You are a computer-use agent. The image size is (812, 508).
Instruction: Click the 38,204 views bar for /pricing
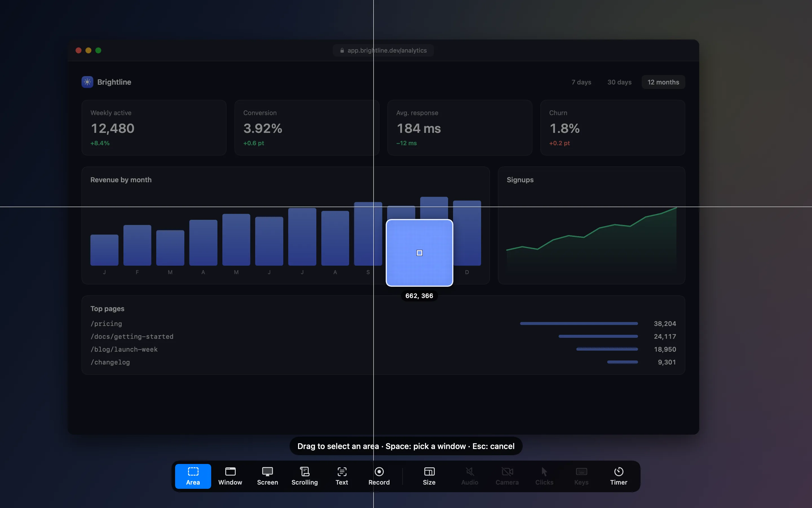pyautogui.click(x=579, y=323)
